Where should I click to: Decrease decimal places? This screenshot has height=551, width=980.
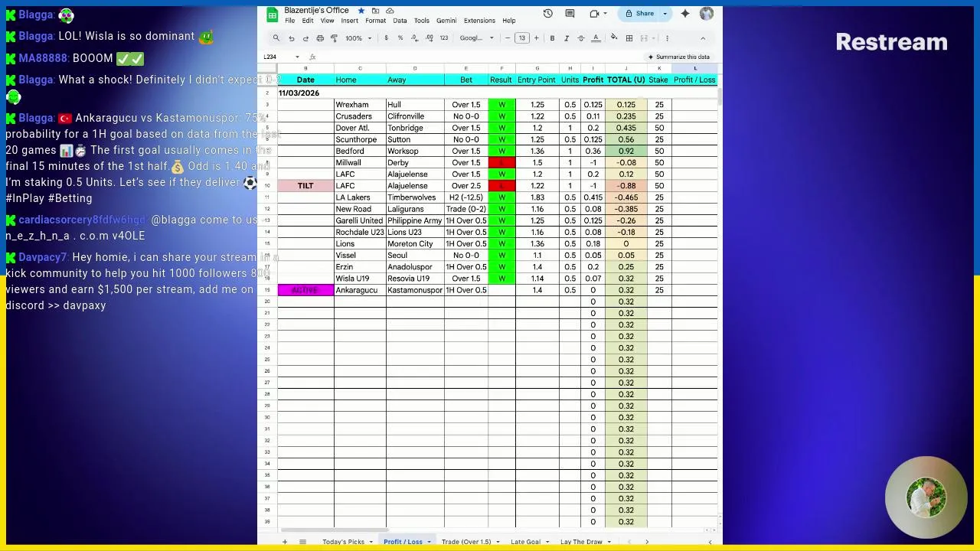[x=414, y=38]
